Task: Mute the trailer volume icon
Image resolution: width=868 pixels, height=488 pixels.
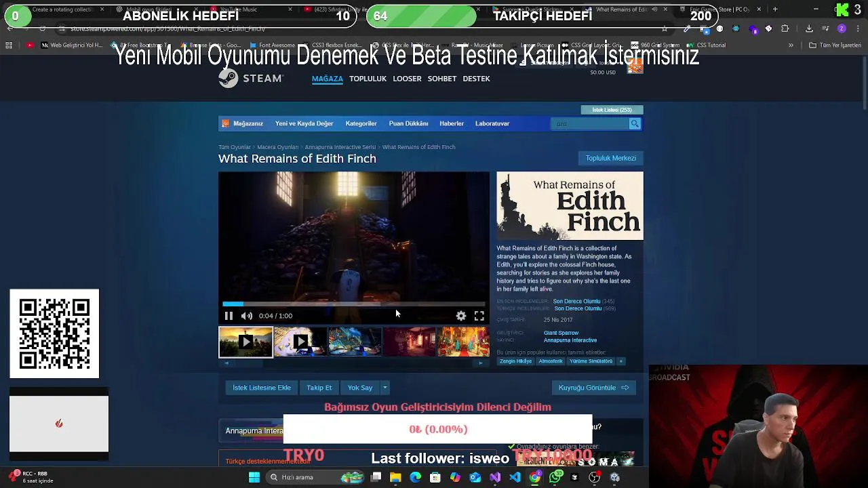Action: coord(247,316)
